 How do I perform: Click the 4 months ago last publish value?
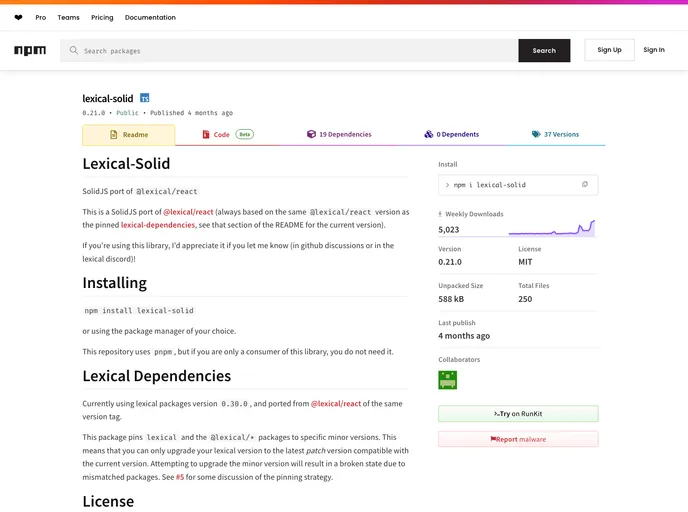pos(464,336)
